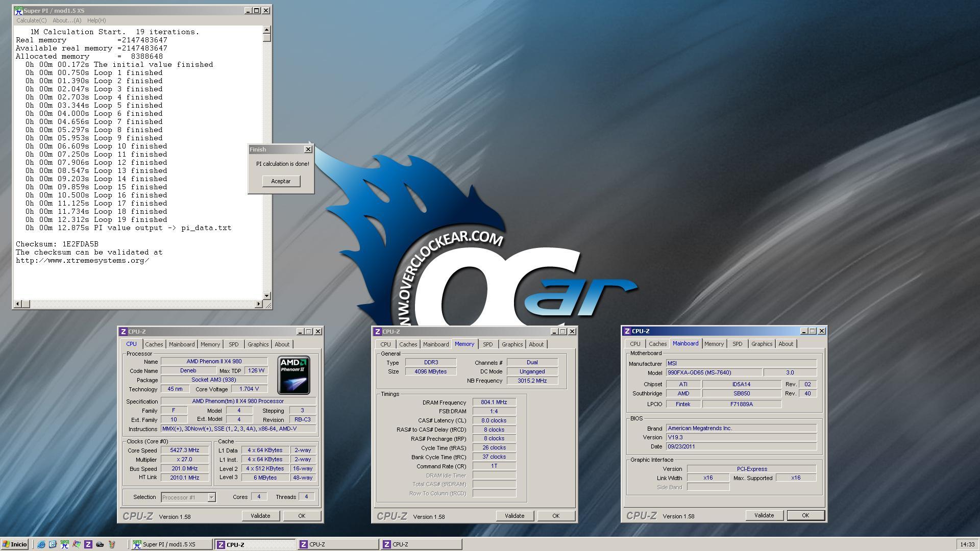Screen dimensions: 980x551
Task: Click the taskbar clock showing 14:33
Action: click(967, 544)
